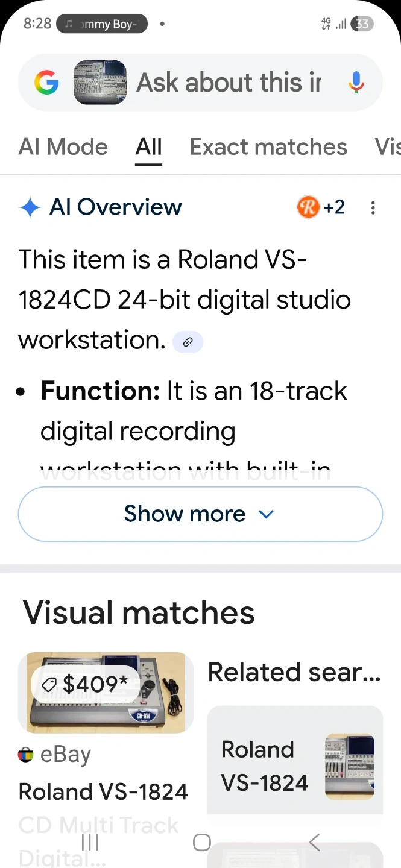
Task: Open the searched image thumbnail in search bar
Action: point(100,83)
